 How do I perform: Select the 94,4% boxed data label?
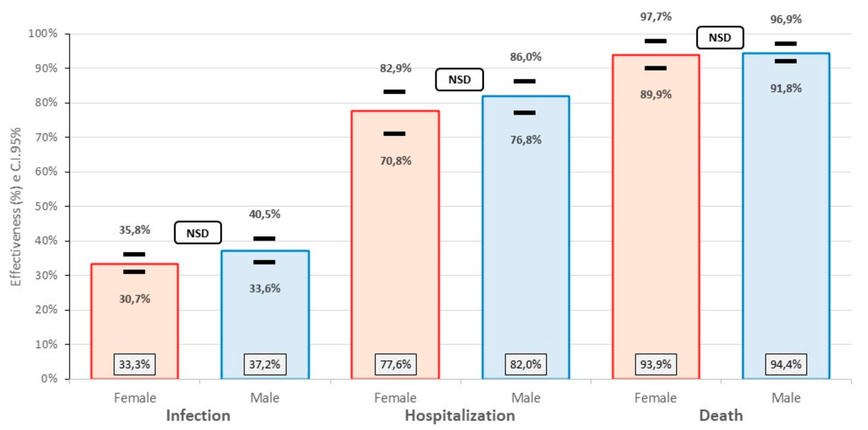tap(786, 364)
